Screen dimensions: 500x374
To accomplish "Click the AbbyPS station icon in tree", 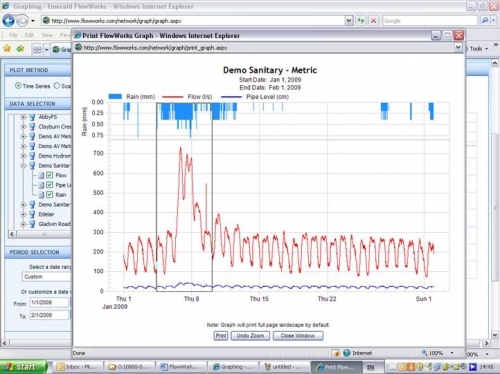I will 32,117.
